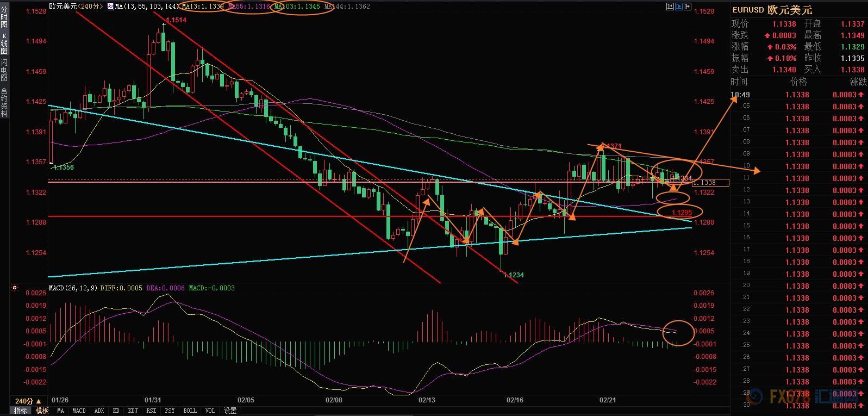Choose the RSI indicator button

point(151,411)
